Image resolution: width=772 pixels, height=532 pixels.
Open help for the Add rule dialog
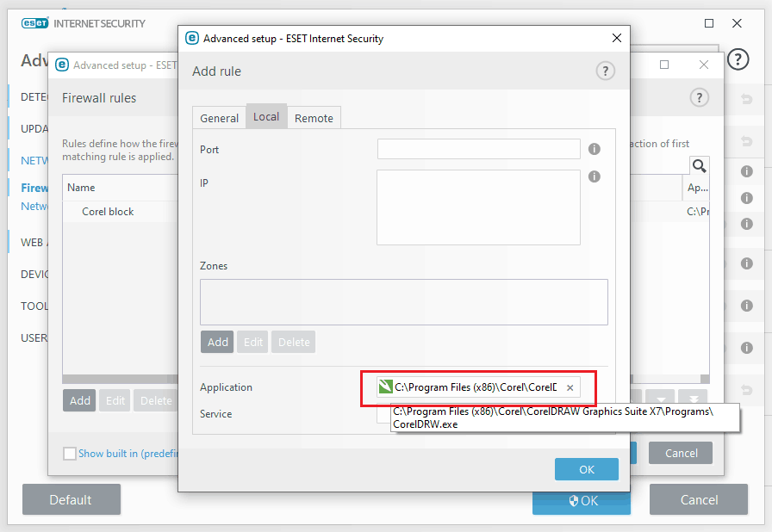click(x=605, y=71)
